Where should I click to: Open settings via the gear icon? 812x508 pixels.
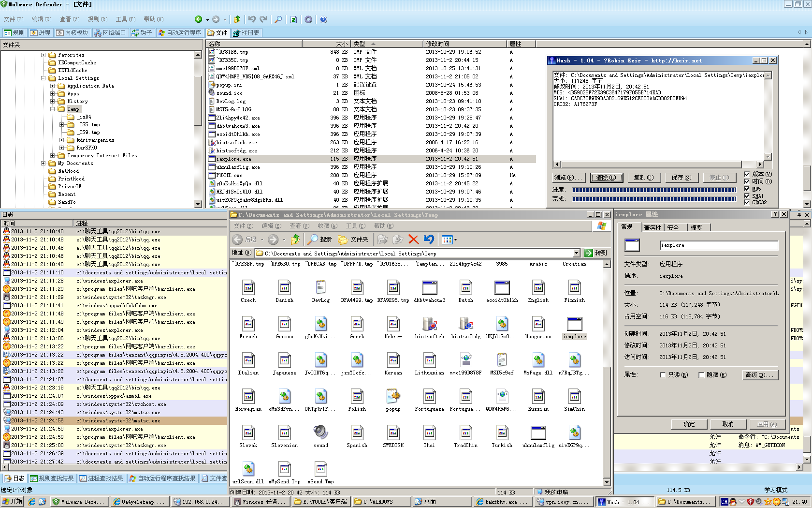(308, 19)
